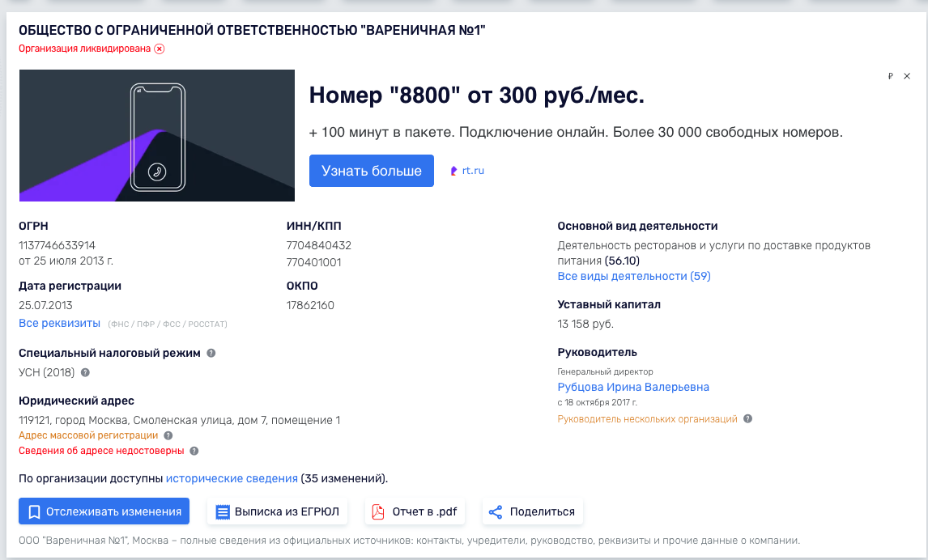Click the phone advertisement image
This screenshot has height=560, width=928.
[157, 135]
